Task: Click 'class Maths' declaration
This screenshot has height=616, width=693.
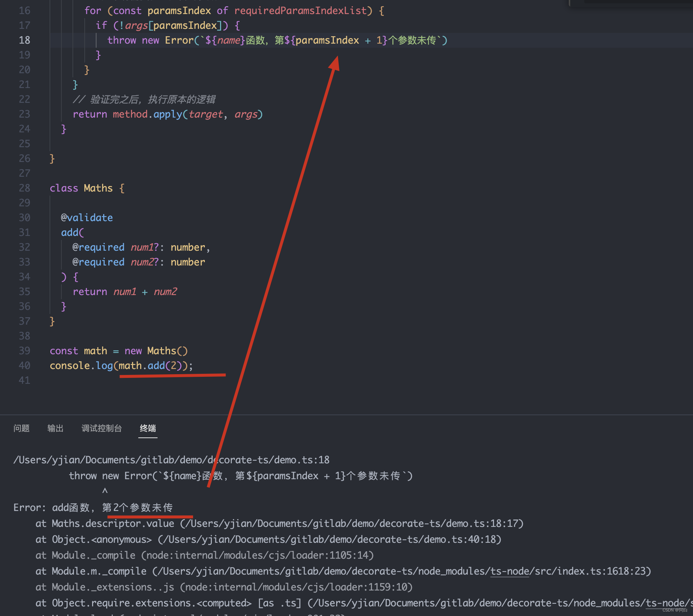Action: click(81, 188)
